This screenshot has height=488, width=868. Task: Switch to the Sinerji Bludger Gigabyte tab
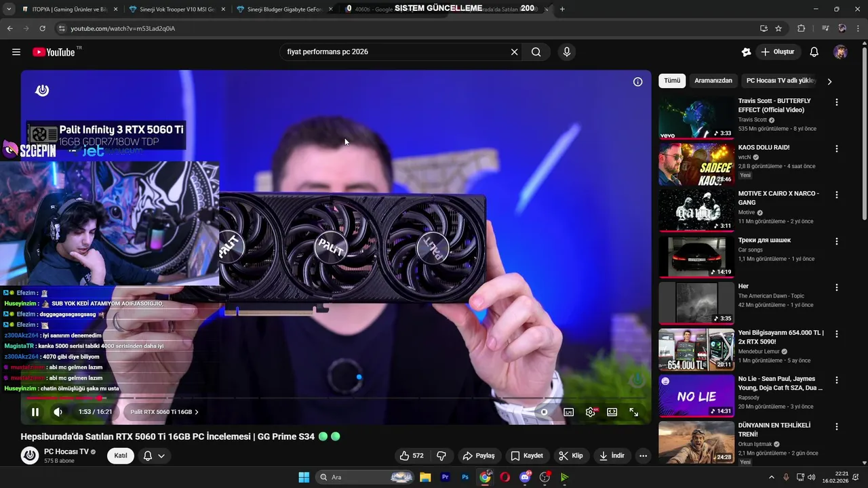click(285, 9)
